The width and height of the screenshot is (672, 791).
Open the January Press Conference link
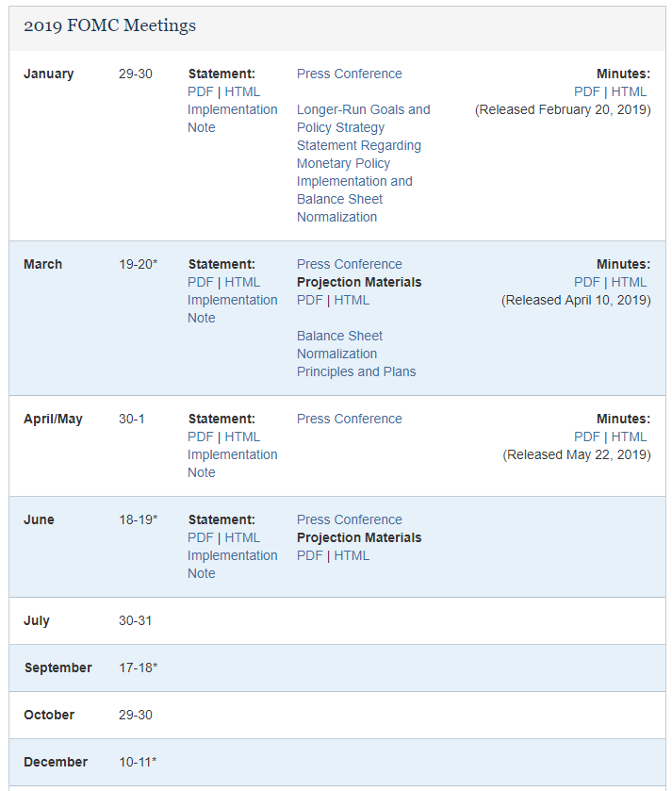(349, 74)
